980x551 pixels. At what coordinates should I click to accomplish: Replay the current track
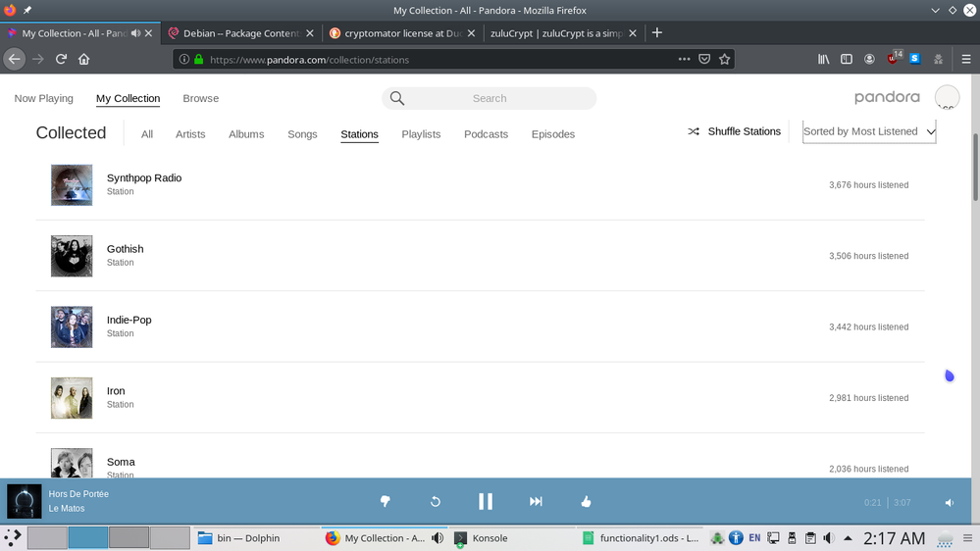point(435,501)
